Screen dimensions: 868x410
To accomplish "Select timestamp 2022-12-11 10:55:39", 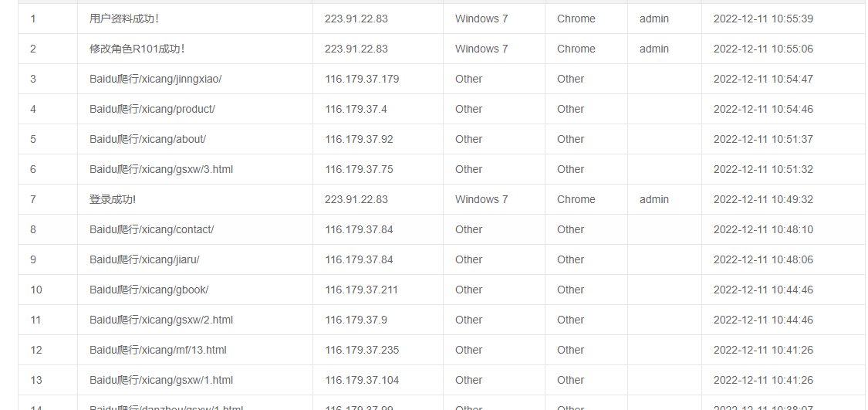I will (763, 19).
